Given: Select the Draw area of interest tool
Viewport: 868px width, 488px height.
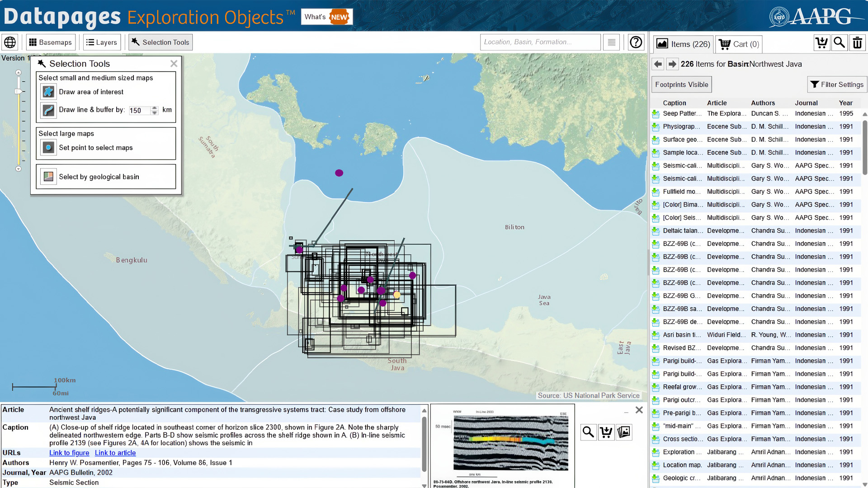Looking at the screenshot, I should tap(48, 92).
